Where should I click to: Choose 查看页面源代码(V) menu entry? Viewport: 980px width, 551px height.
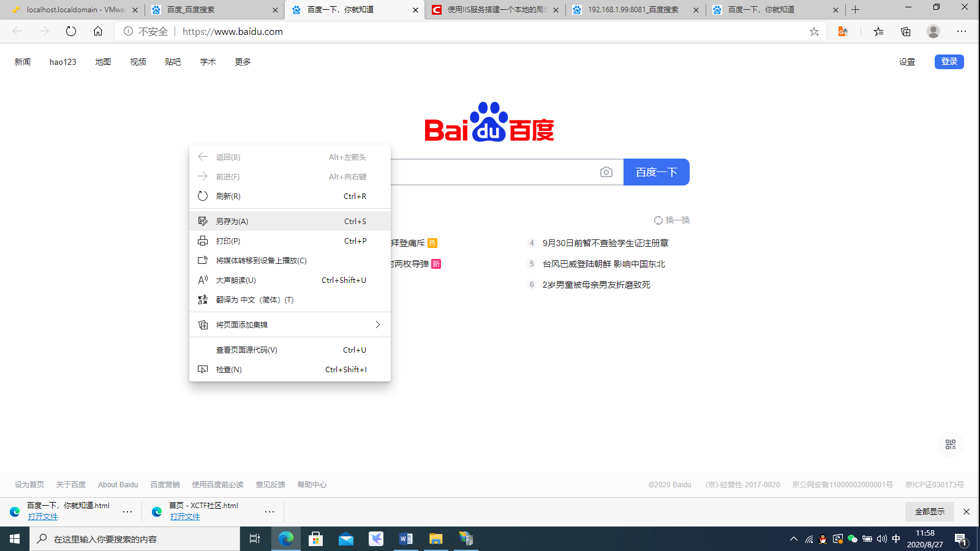coord(290,350)
